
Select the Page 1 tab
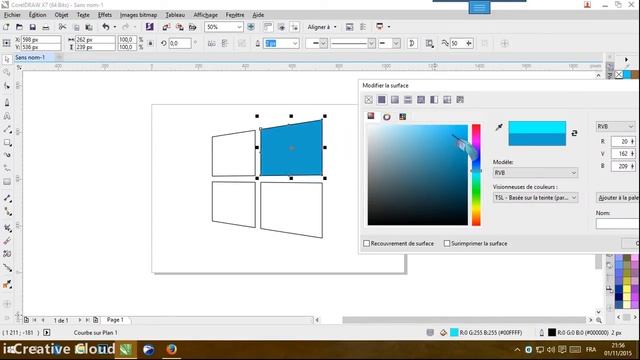click(115, 320)
